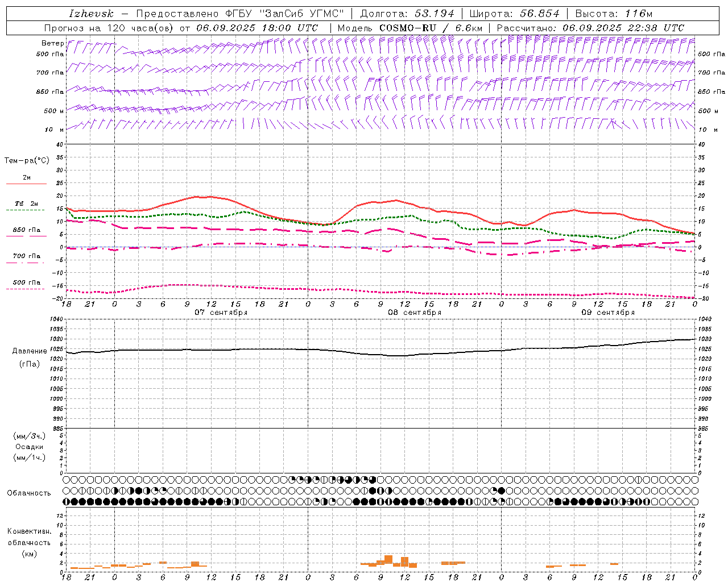
Task: Click the tallest orange convective bar on 08 сентября
Action: tap(388, 559)
